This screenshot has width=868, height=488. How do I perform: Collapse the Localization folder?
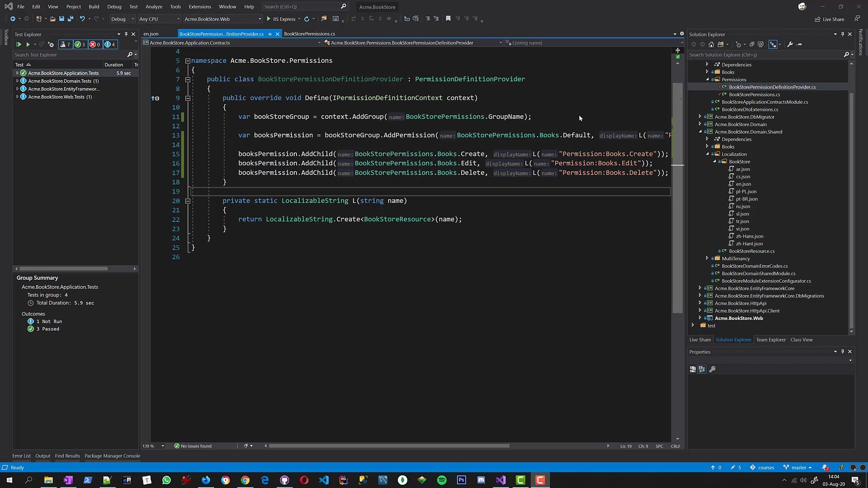[708, 154]
